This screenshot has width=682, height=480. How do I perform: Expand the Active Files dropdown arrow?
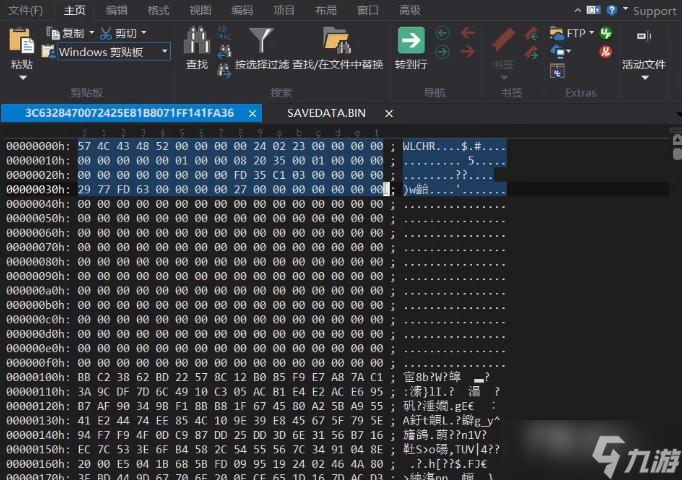tap(642, 77)
